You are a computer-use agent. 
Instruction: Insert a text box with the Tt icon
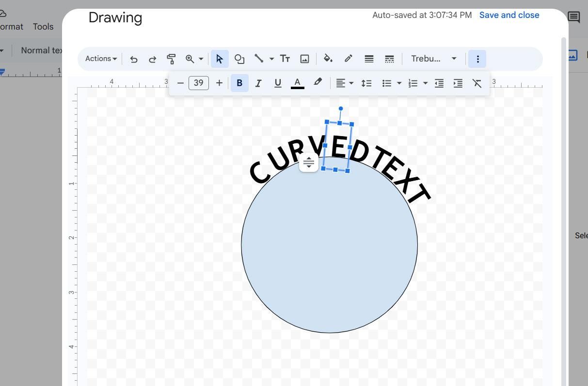pyautogui.click(x=285, y=59)
